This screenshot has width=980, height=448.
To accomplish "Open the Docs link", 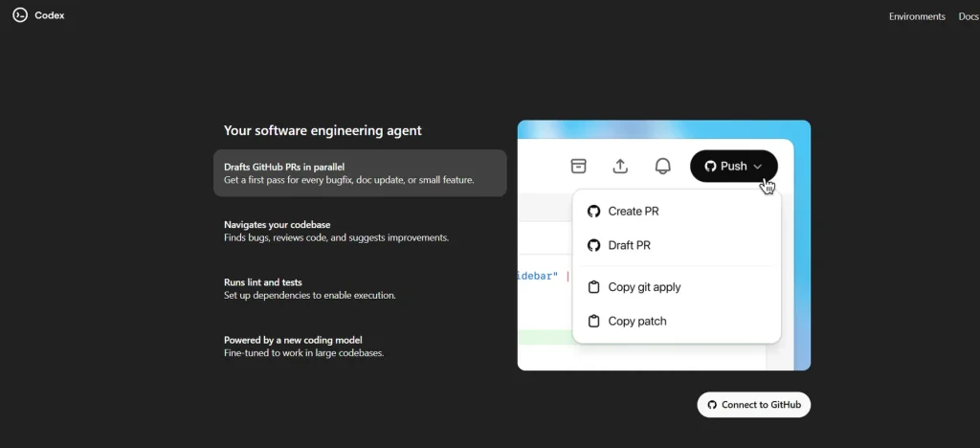I will click(969, 17).
